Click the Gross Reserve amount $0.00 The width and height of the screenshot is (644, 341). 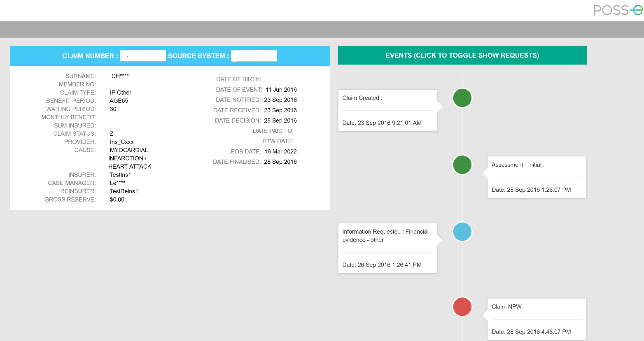pos(117,199)
